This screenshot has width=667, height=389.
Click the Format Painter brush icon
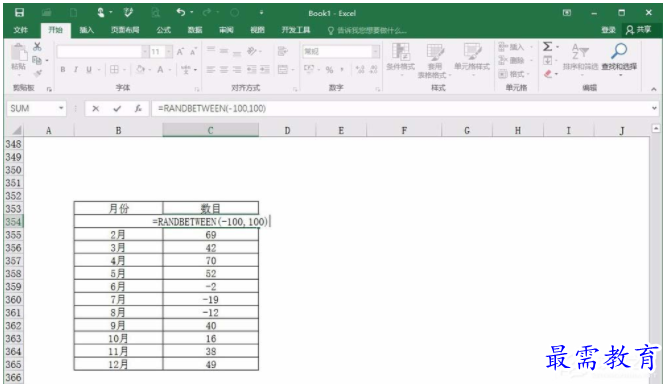click(x=37, y=74)
